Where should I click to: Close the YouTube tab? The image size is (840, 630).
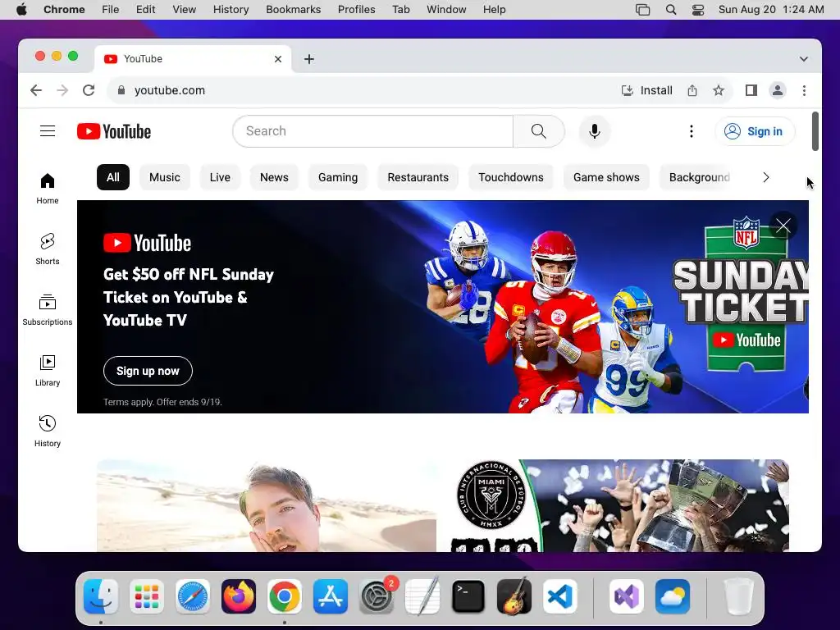coord(278,59)
